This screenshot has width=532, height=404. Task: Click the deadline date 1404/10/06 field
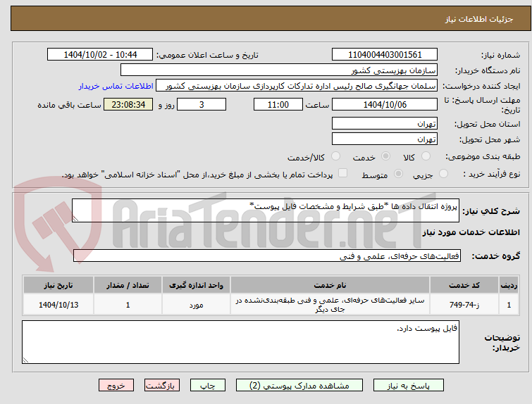(x=385, y=104)
